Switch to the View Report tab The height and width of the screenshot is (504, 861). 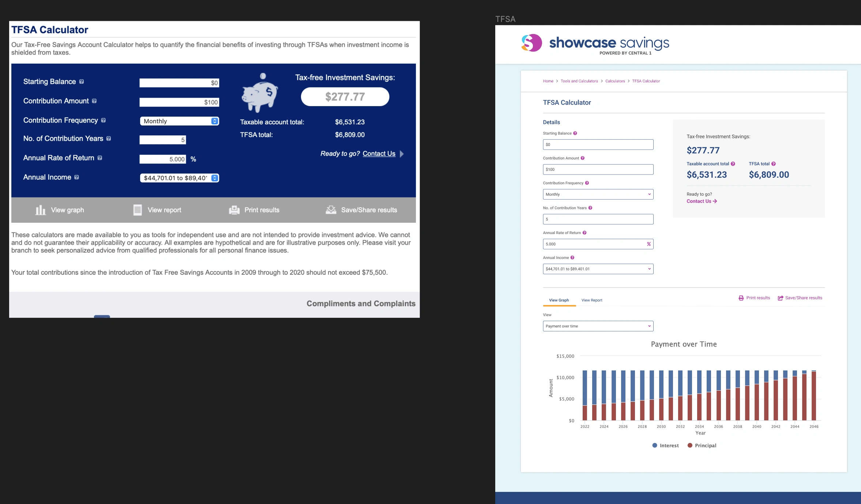point(592,300)
